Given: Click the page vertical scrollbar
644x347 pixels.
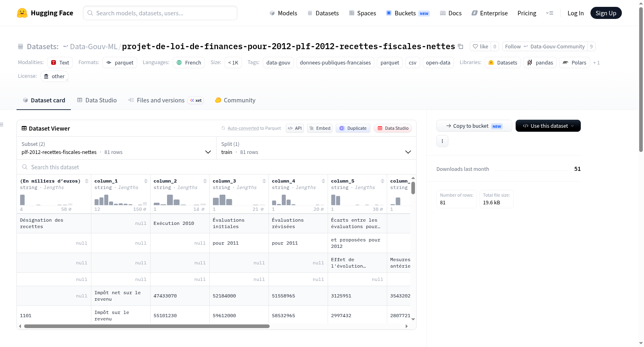Looking at the screenshot, I should 641,79.
